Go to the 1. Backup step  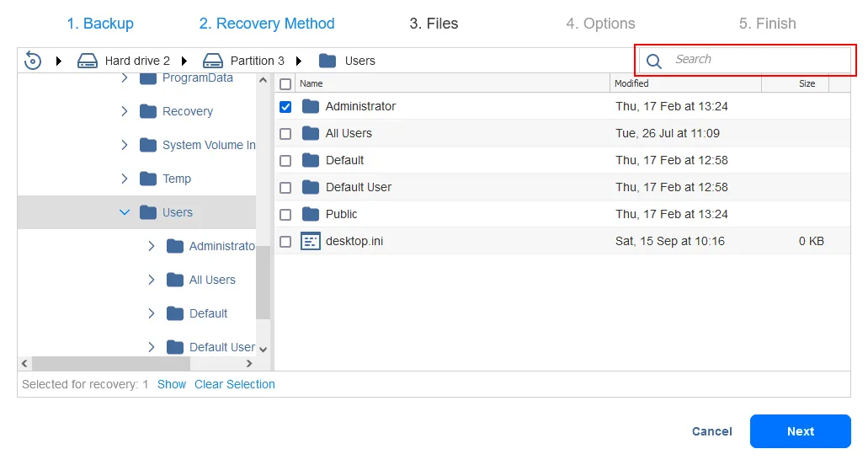pos(100,24)
